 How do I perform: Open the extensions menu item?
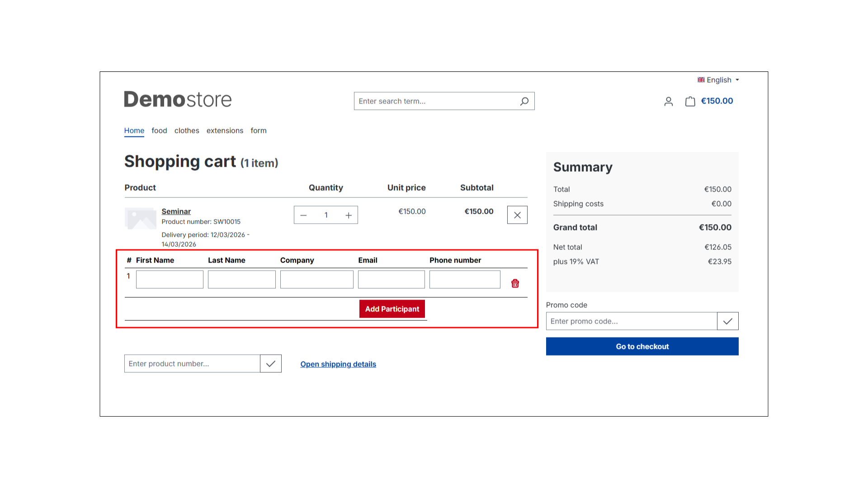pos(225,131)
